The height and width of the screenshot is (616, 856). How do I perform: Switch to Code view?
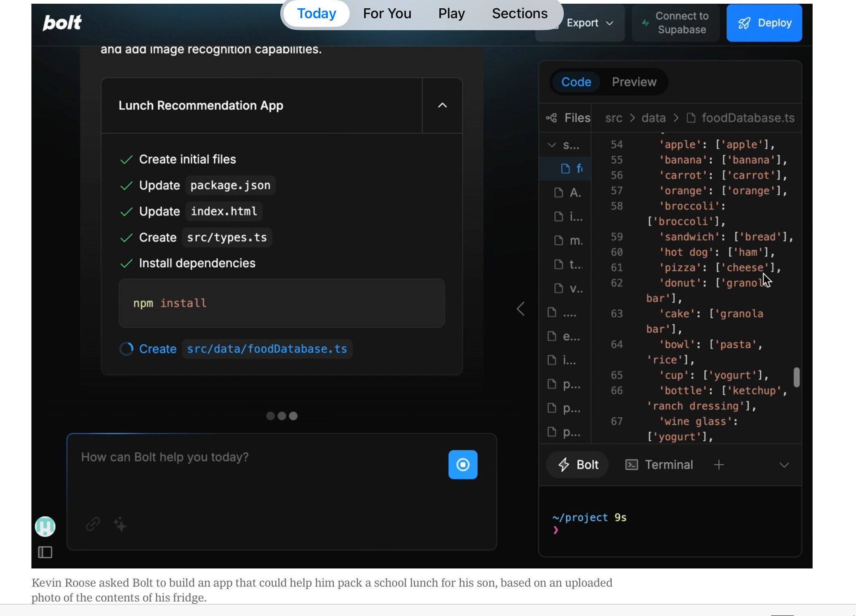click(x=576, y=82)
